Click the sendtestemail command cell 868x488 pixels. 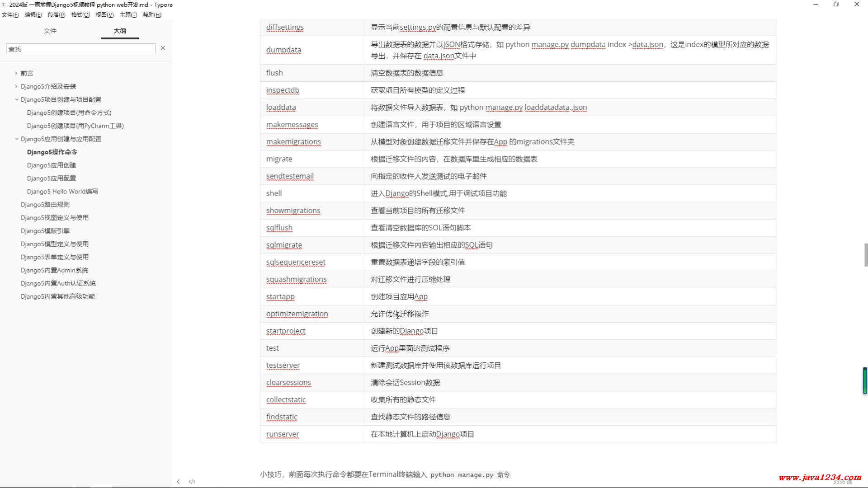pyautogui.click(x=312, y=176)
